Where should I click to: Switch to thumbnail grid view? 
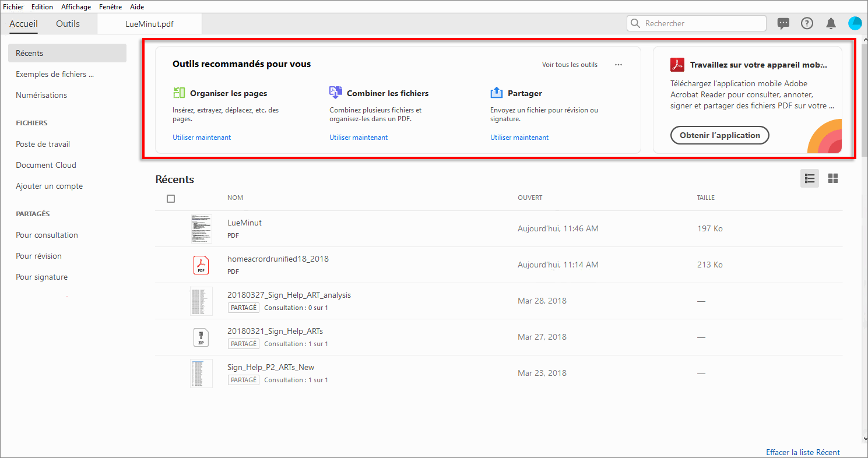point(833,178)
